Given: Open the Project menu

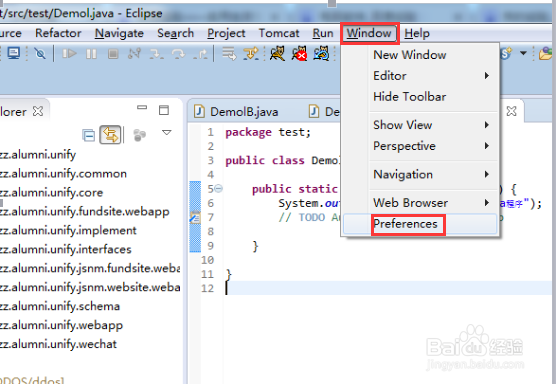Looking at the screenshot, I should coord(226,33).
